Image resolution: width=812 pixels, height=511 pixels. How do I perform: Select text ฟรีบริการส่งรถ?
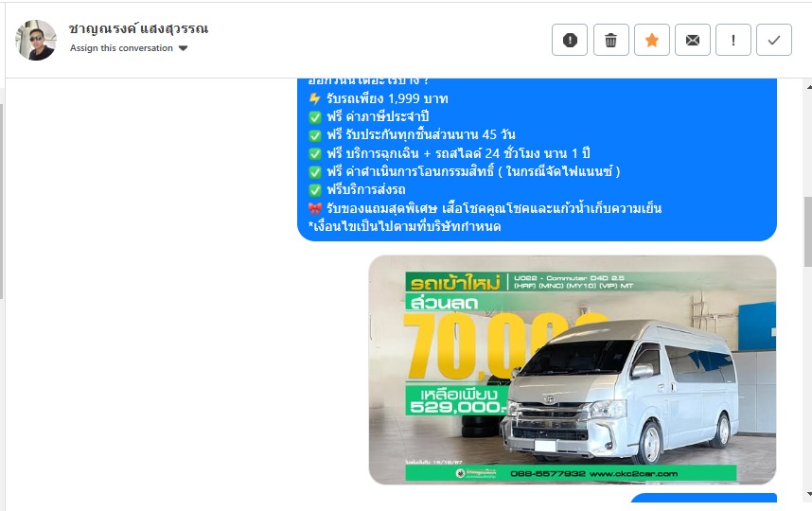(366, 189)
